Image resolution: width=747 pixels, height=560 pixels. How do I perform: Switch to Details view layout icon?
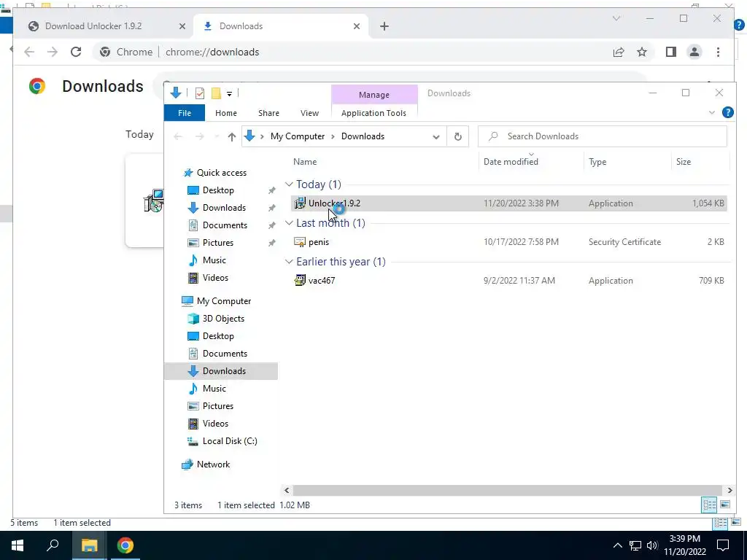coord(709,505)
